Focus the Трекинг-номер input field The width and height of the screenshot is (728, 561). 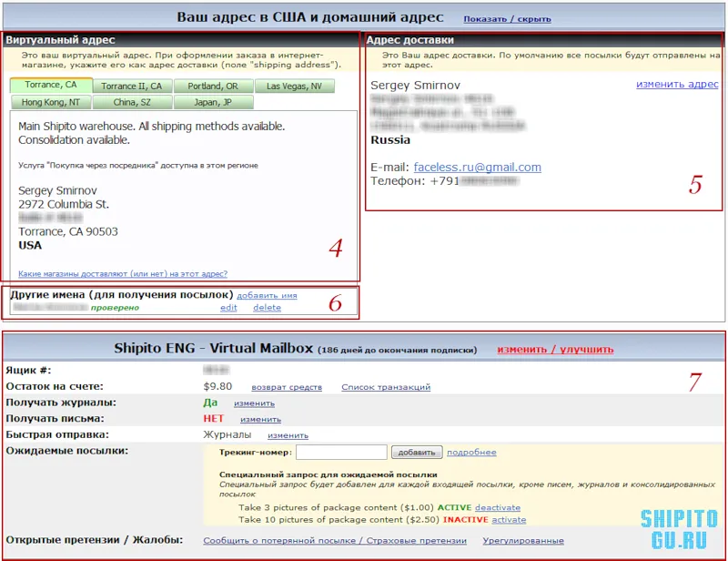pyautogui.click(x=341, y=453)
